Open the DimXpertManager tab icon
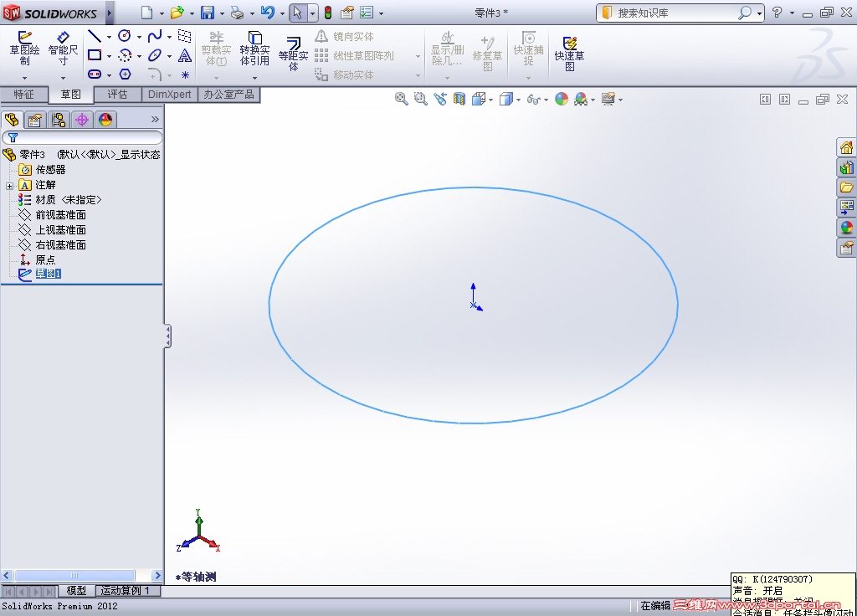Screen dimensions: 857x616 (82, 120)
